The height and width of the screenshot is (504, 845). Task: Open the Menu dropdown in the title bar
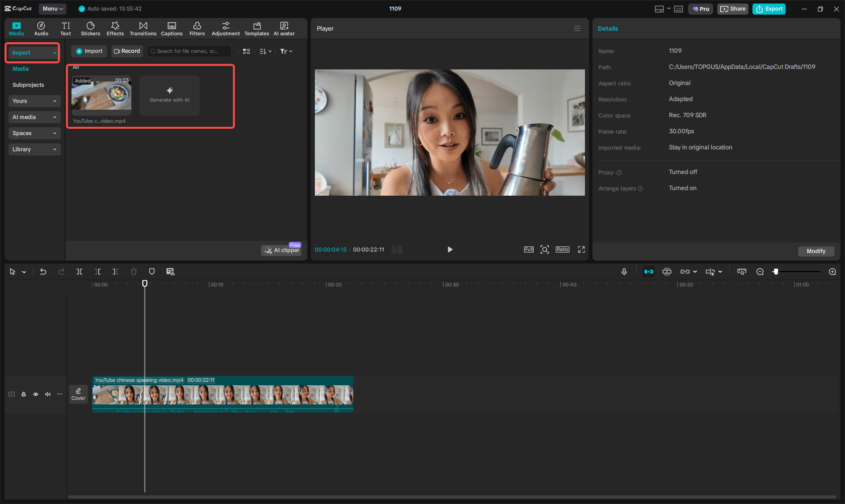(x=52, y=9)
